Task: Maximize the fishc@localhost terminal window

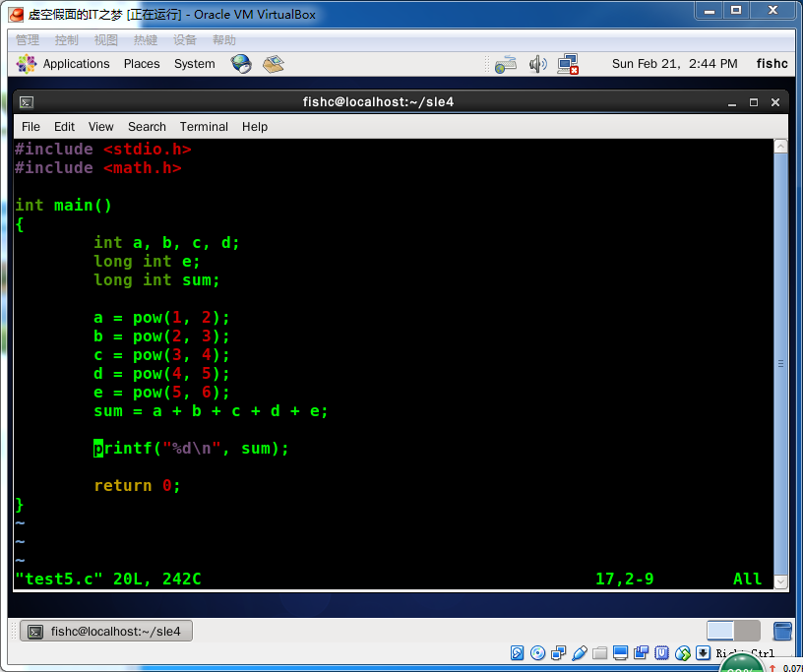Action: click(754, 102)
